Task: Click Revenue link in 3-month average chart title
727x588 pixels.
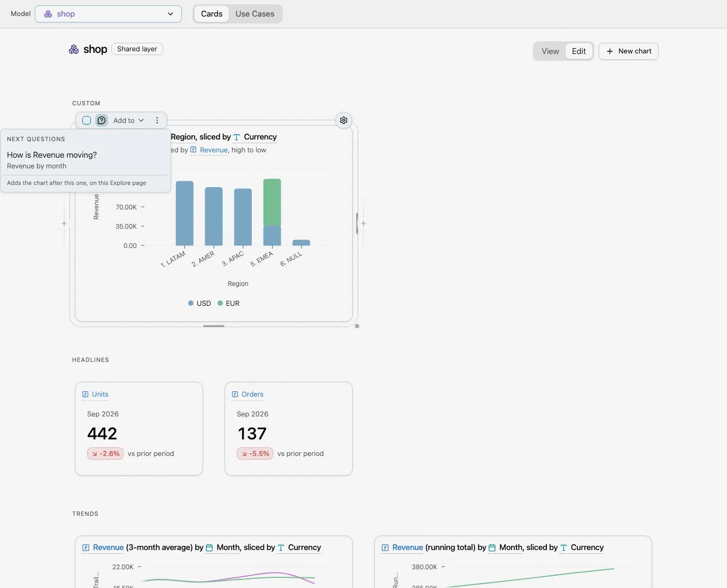Action: point(109,547)
